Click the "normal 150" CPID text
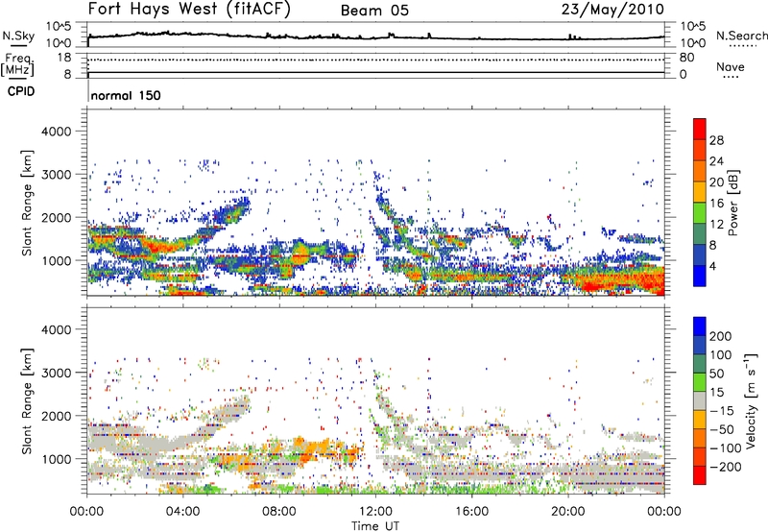Image resolution: width=768 pixels, height=532 pixels. click(126, 95)
